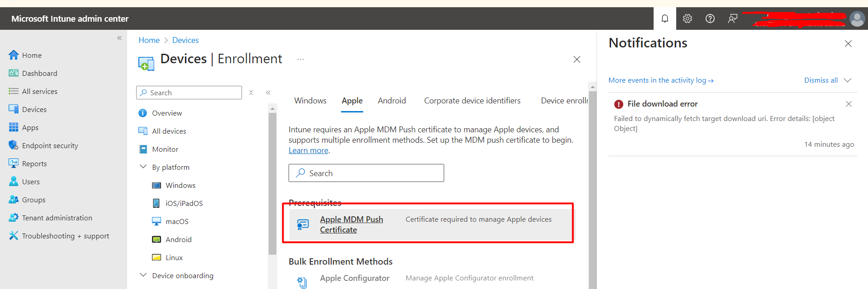Collapse the left navigation with double chevron
The height and width of the screenshot is (289, 868).
coord(119,38)
